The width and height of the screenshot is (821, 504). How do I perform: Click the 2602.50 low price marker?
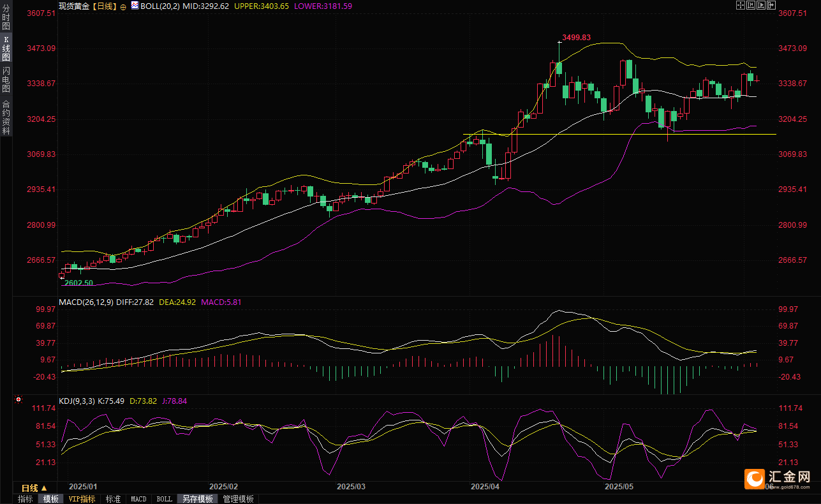78,283
